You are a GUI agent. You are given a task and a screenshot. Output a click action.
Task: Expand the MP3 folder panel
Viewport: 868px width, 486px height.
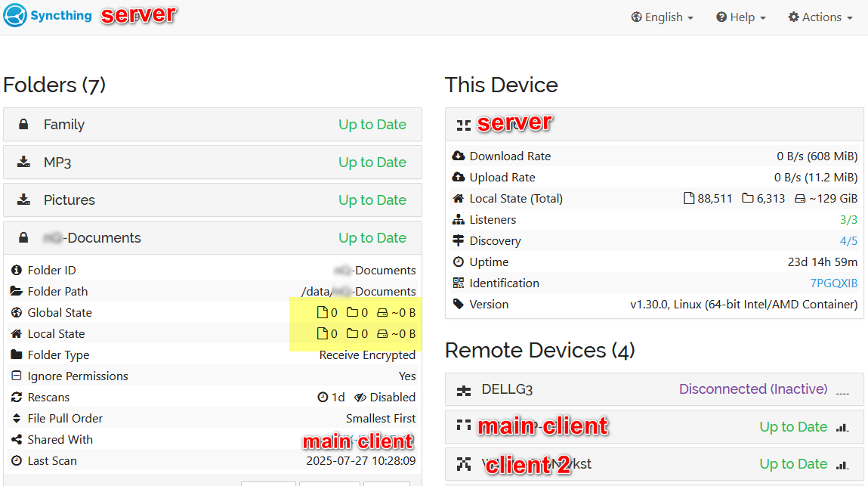click(x=212, y=163)
